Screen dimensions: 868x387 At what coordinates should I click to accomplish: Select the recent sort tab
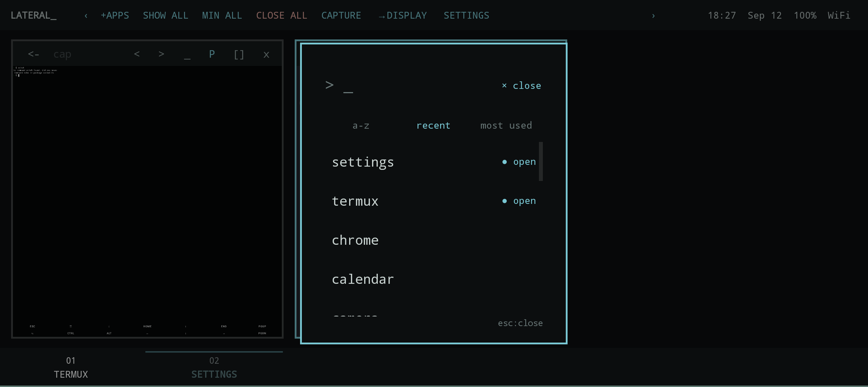tap(433, 125)
